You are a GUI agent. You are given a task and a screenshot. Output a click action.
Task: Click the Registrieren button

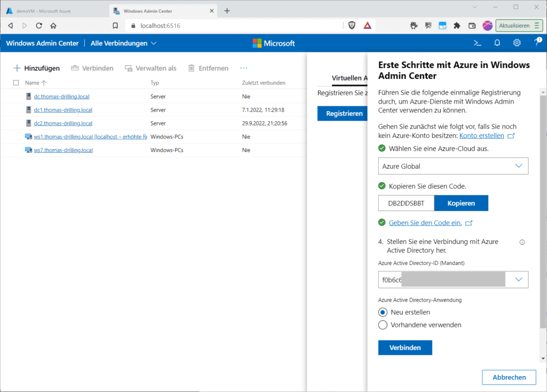click(x=342, y=113)
